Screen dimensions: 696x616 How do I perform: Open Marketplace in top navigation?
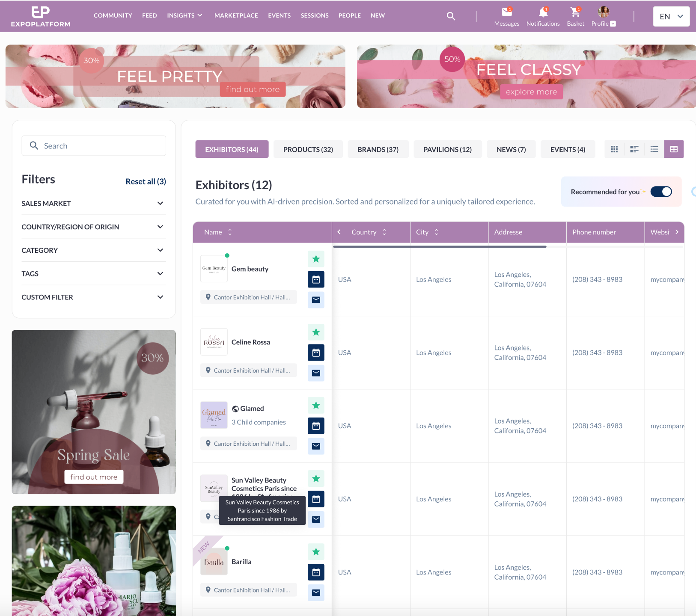(236, 15)
